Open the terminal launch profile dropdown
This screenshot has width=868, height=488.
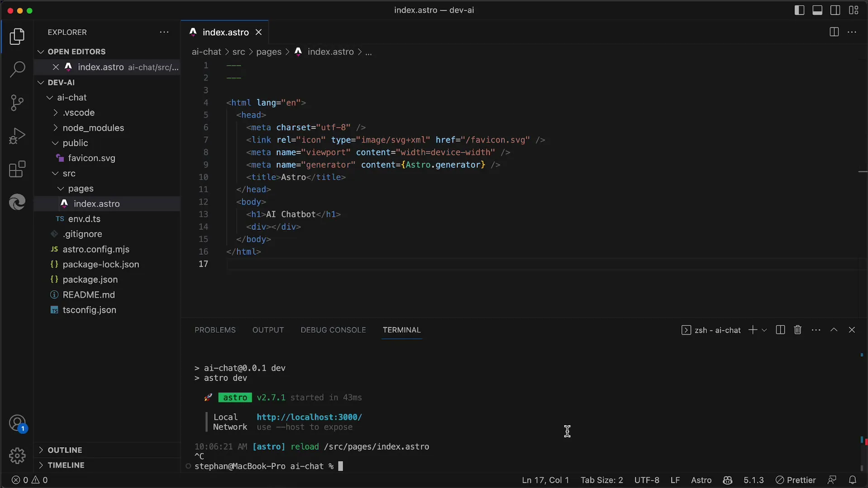[x=764, y=330]
